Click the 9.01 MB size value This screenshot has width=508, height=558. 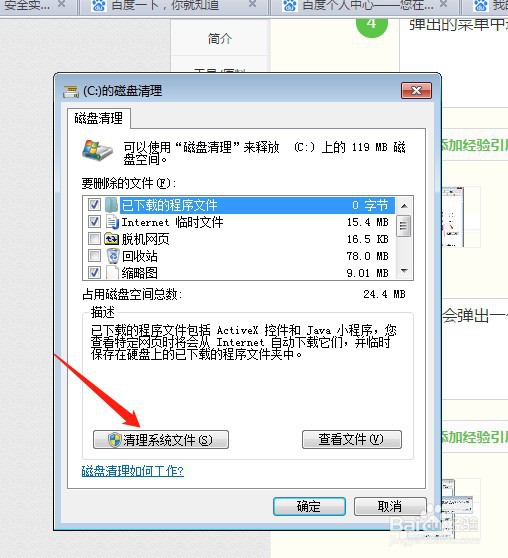(x=368, y=273)
